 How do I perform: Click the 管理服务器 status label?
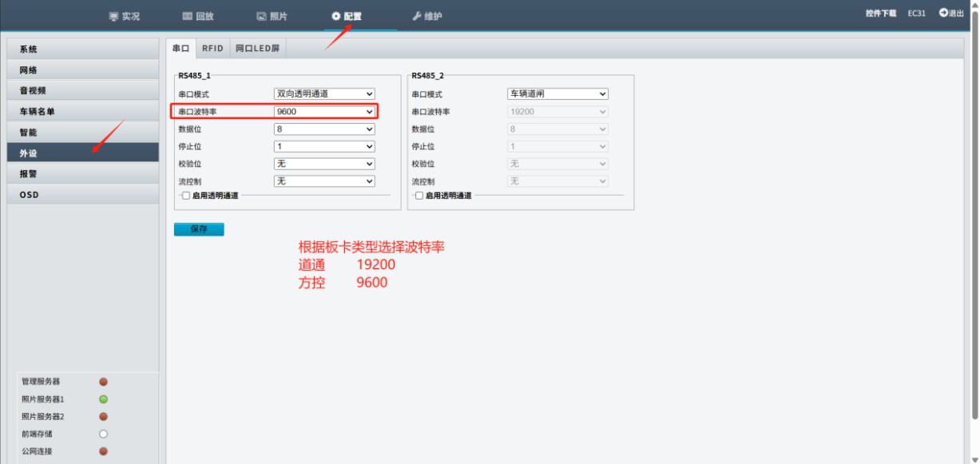(x=41, y=382)
